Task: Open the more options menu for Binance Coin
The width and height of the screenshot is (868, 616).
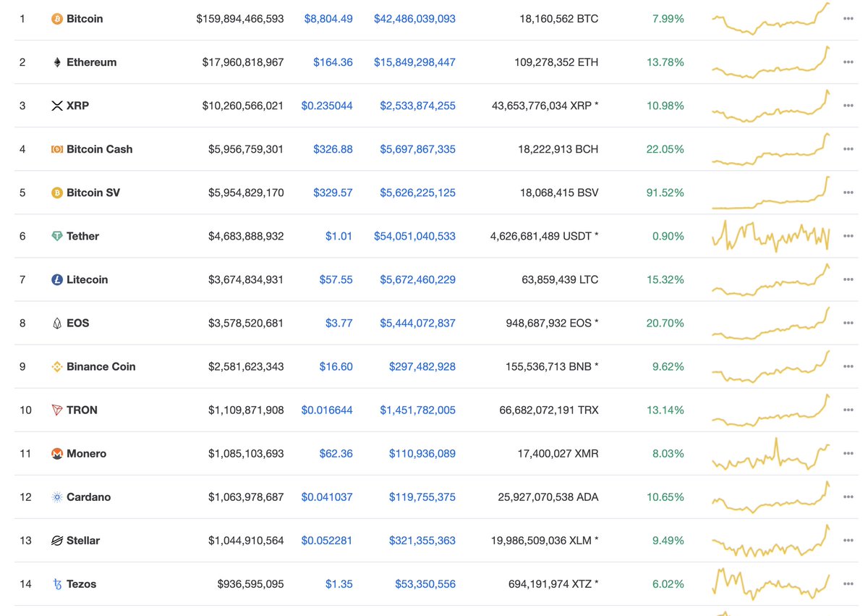Action: coord(848,366)
